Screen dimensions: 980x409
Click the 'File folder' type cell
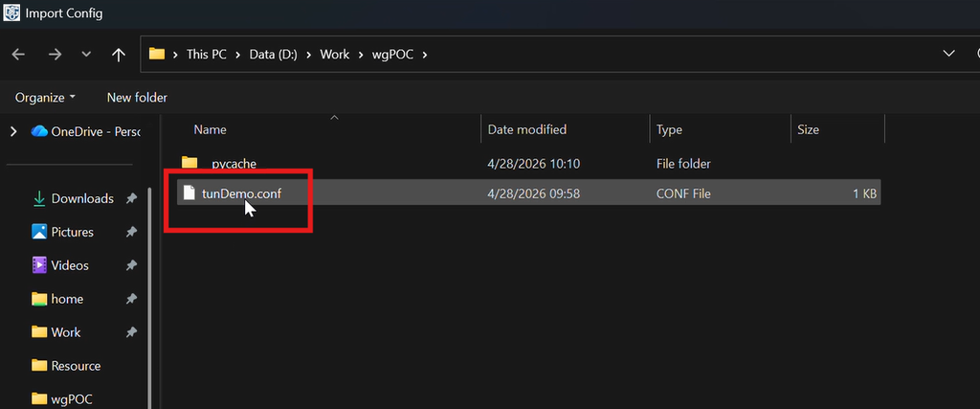pos(683,164)
